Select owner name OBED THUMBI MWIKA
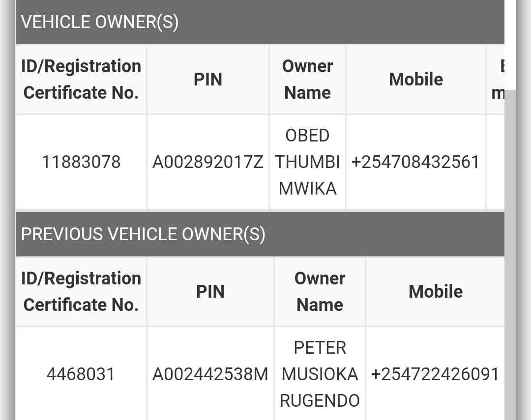 (307, 162)
